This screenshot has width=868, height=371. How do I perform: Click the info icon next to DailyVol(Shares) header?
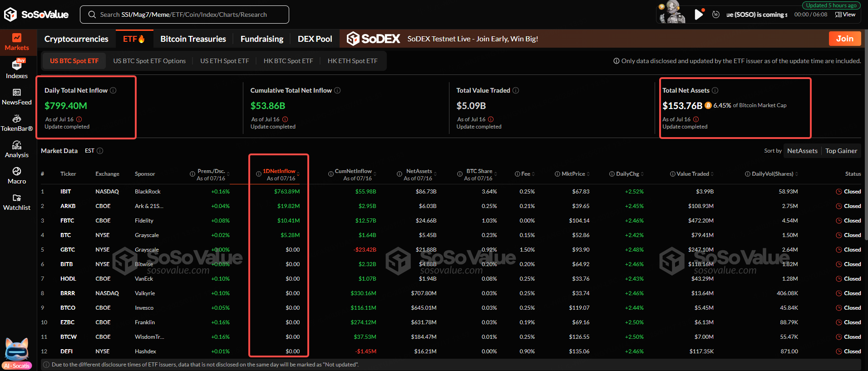tap(748, 174)
